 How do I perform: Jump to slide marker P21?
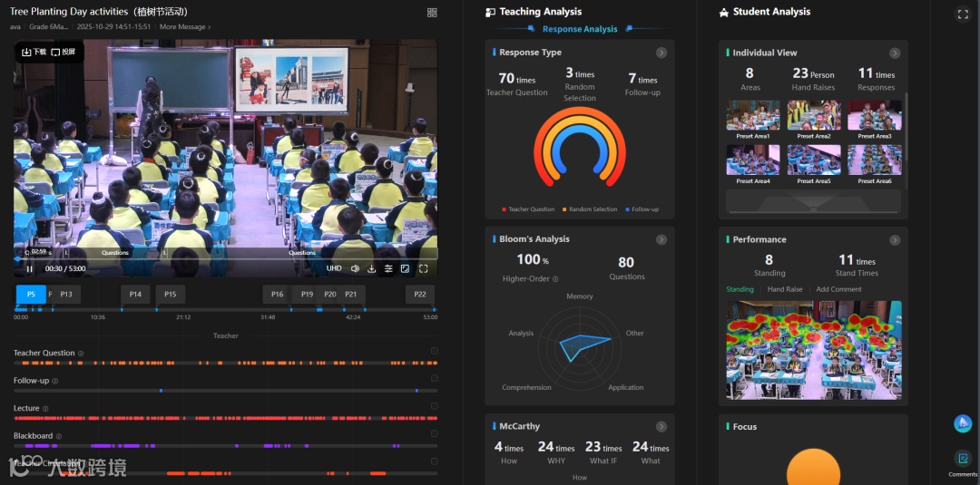click(350, 295)
